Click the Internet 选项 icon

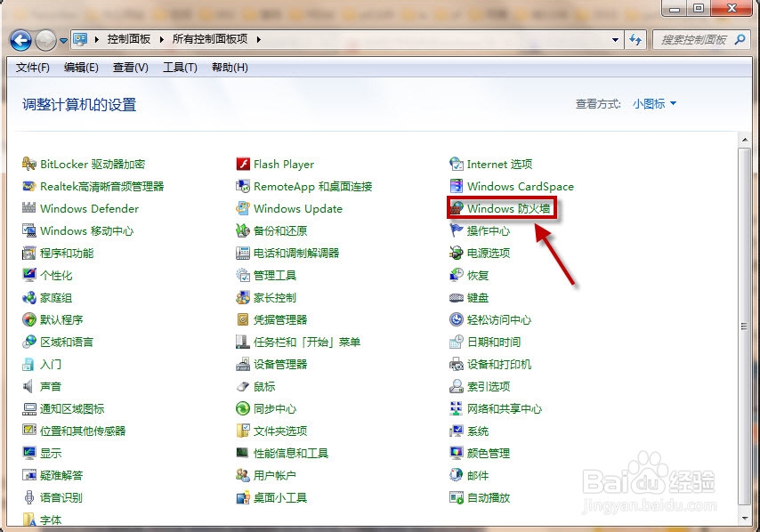tap(457, 164)
